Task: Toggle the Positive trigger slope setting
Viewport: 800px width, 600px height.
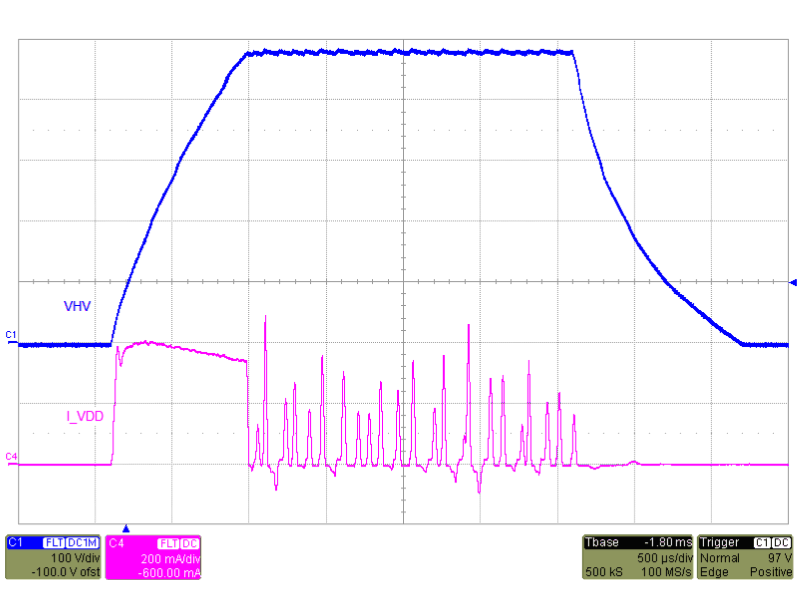Action: [x=770, y=573]
